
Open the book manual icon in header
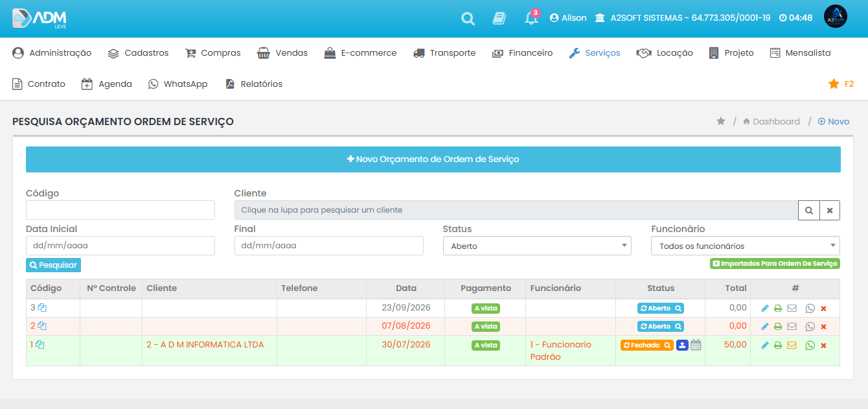pyautogui.click(x=499, y=18)
